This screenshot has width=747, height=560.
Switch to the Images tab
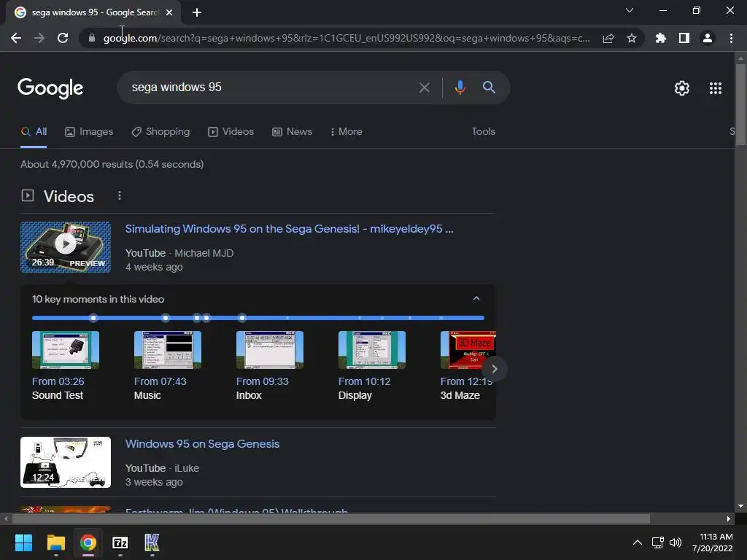[x=89, y=132]
